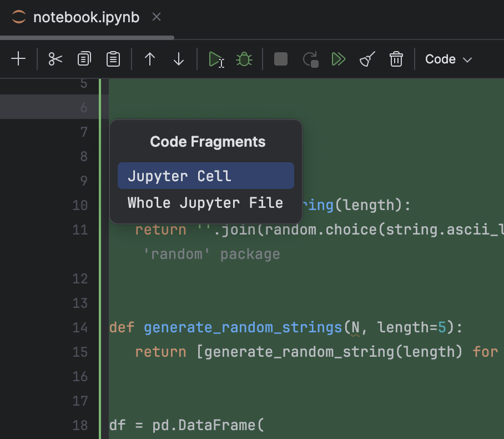Cut the selected cell using the scissors icon

54,59
